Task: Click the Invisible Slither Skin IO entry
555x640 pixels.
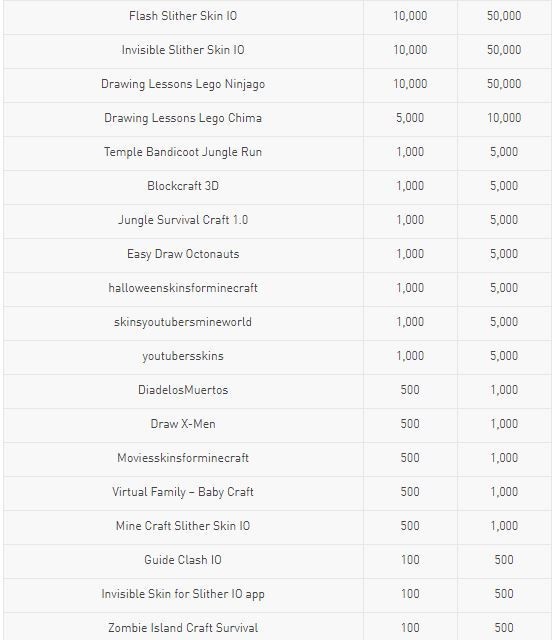Action: (x=183, y=50)
